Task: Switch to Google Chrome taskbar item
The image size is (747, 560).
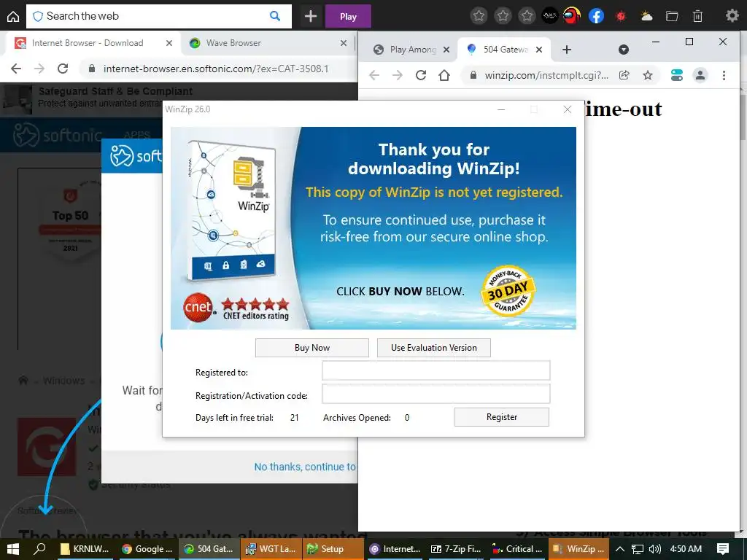Action: (x=147, y=549)
